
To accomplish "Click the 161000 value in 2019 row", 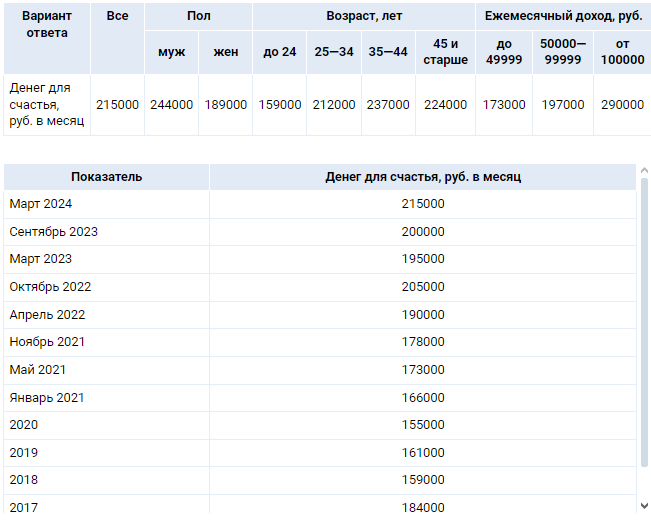I will pyautogui.click(x=422, y=453).
